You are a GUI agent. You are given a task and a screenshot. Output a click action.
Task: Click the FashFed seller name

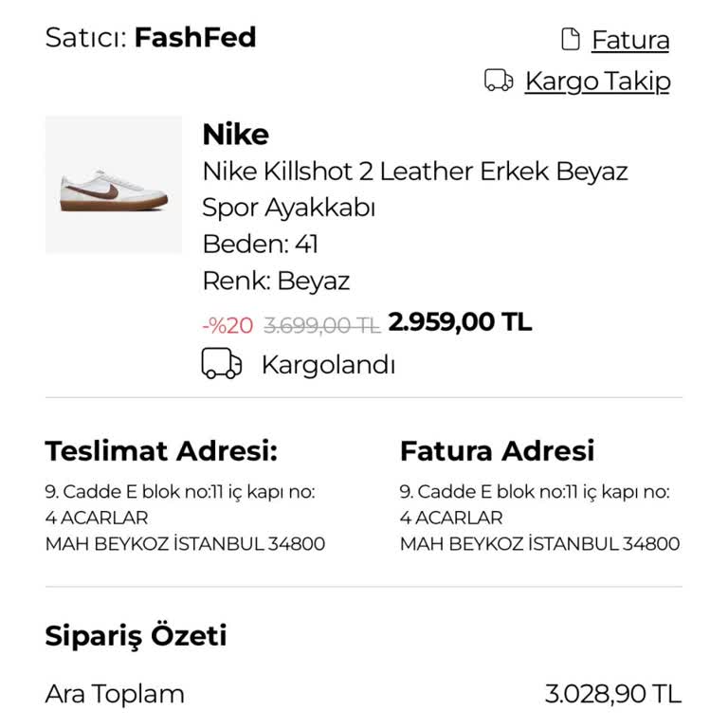click(x=195, y=37)
